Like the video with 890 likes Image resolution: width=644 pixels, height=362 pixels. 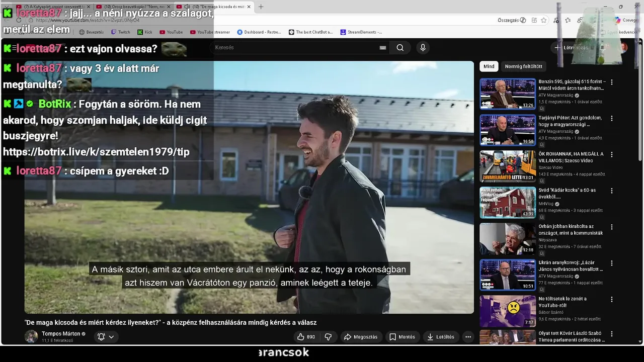coord(306,337)
